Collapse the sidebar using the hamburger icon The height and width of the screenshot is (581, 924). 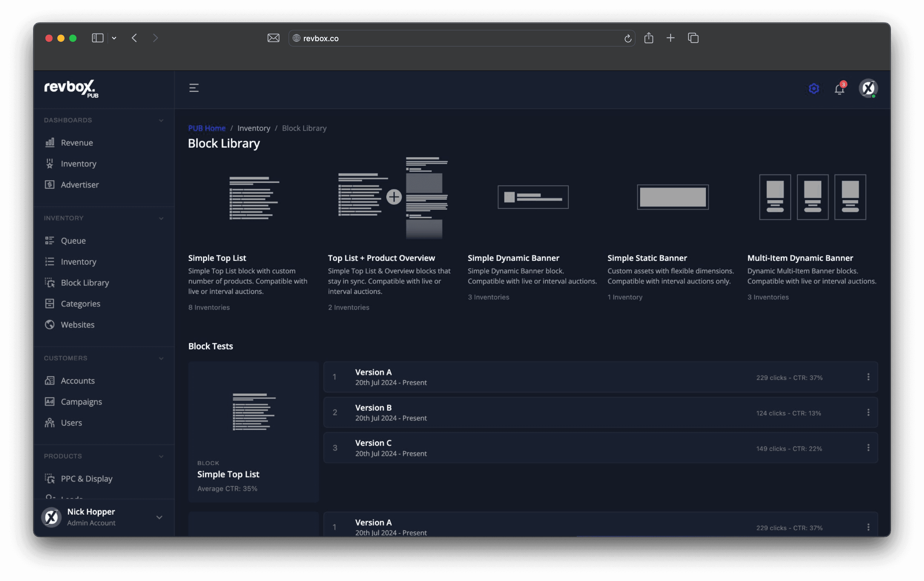point(194,88)
